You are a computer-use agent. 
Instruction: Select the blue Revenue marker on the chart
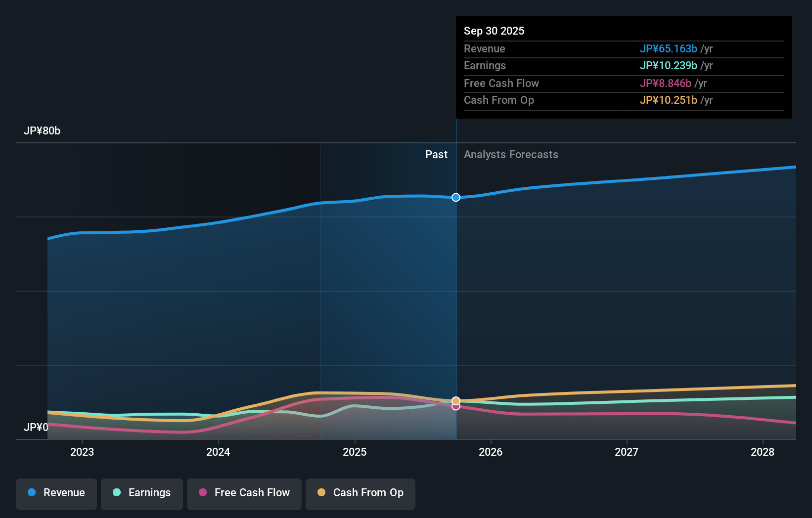(455, 197)
